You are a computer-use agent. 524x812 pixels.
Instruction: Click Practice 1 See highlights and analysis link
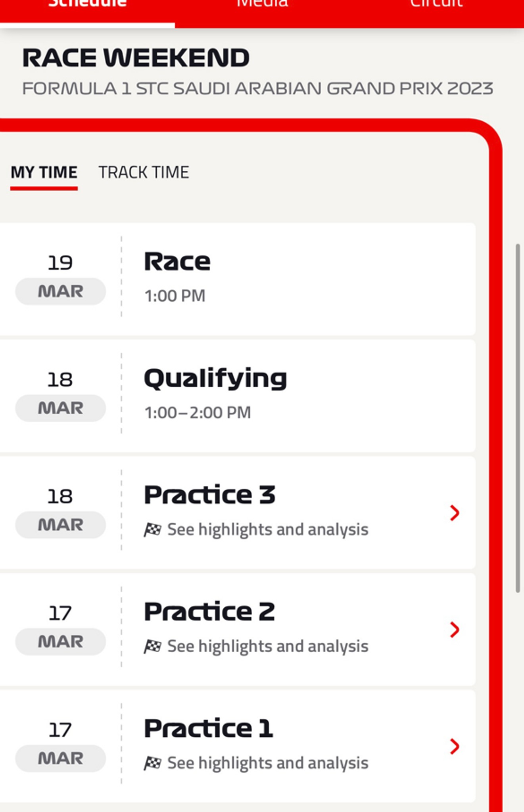tap(268, 763)
